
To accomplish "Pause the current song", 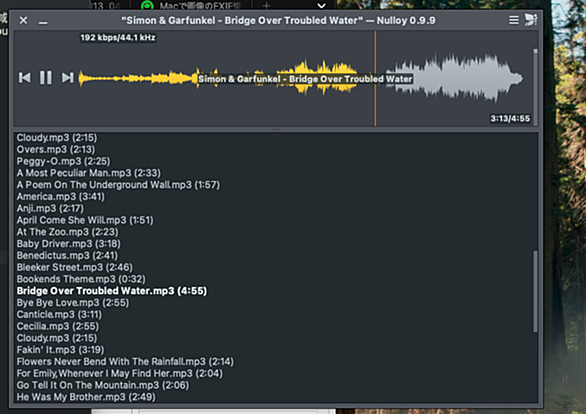I will (46, 78).
